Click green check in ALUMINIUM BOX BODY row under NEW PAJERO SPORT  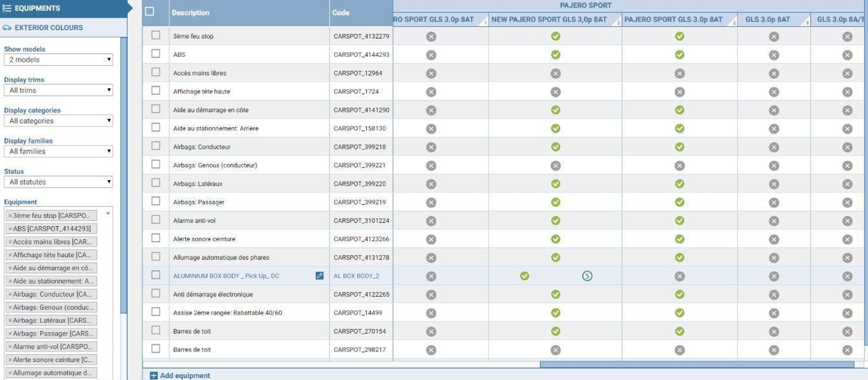[x=525, y=276]
